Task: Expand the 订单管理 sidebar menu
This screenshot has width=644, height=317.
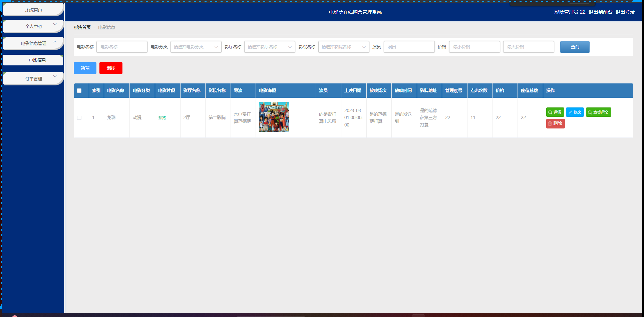Action: click(x=33, y=79)
